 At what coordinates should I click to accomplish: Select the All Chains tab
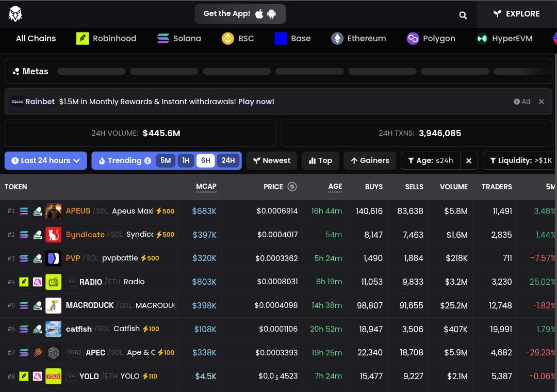[x=36, y=38]
